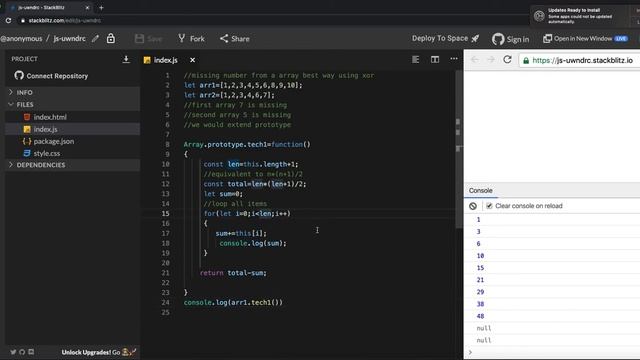
Task: Click GitHub icon beside Connect Repository
Action: (x=19, y=76)
